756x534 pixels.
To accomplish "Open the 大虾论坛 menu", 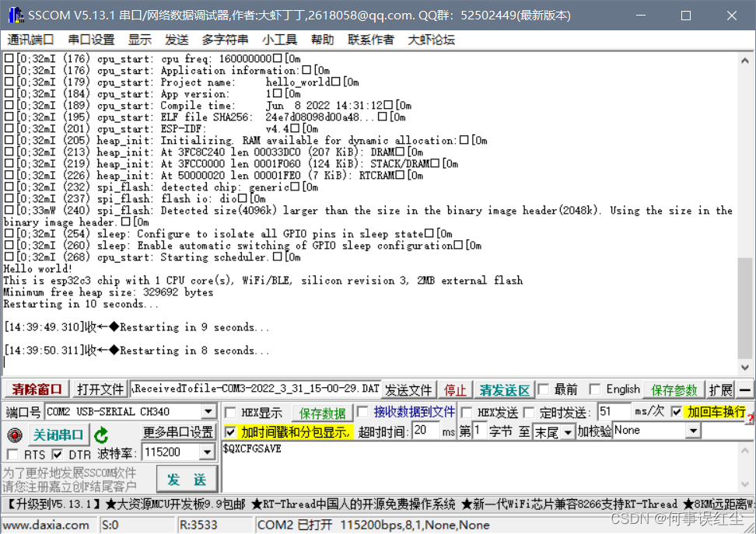I will 431,40.
